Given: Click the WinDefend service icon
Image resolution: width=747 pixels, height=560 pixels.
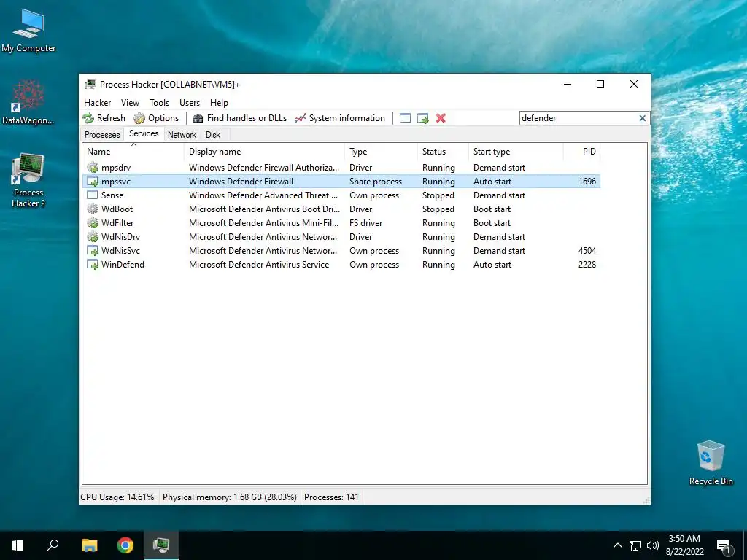Looking at the screenshot, I should [93, 264].
